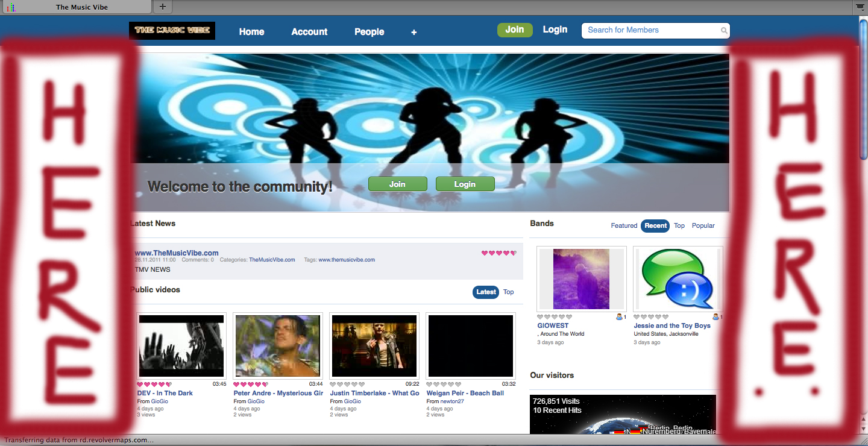Expand the plus menu in navigation bar
This screenshot has width=868, height=446.
pyautogui.click(x=414, y=32)
